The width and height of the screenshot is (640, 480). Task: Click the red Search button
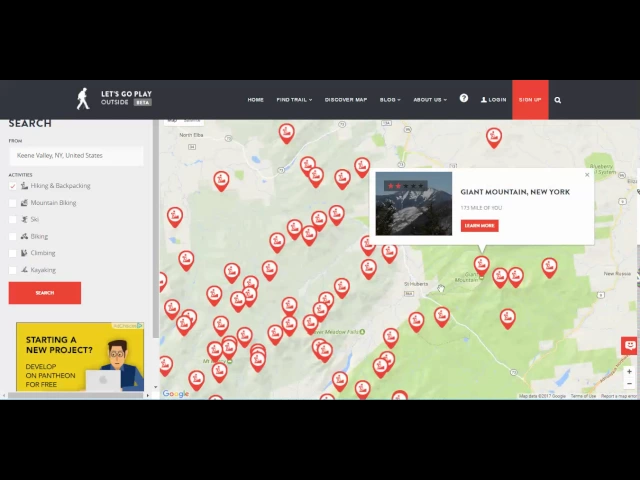[45, 293]
